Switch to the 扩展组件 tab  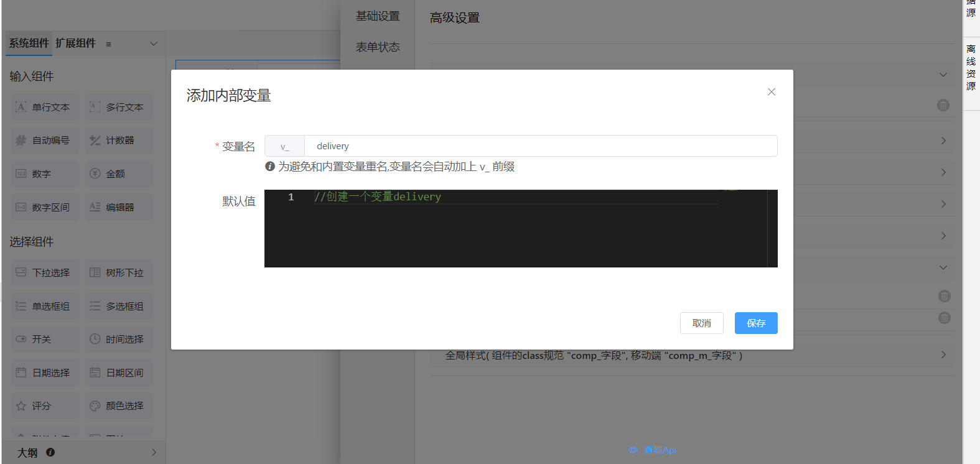tap(75, 43)
